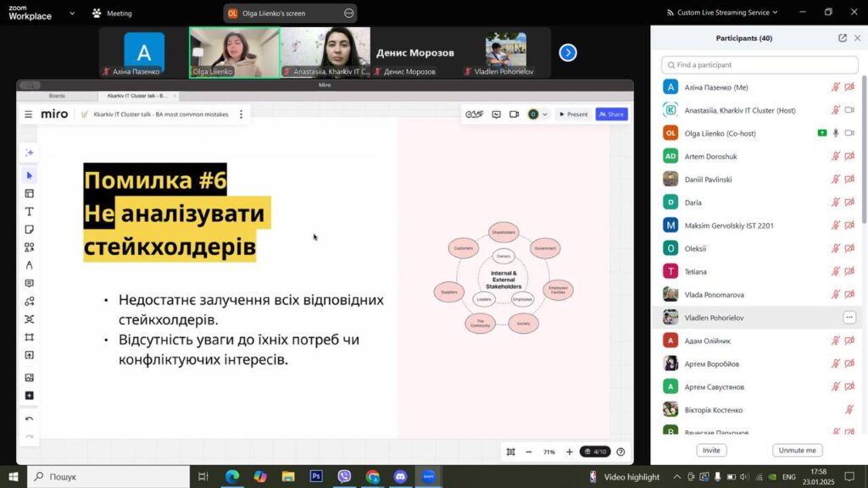Expand the Miro user avatar dropdown
Screen dimensions: 868x488
(x=545, y=114)
